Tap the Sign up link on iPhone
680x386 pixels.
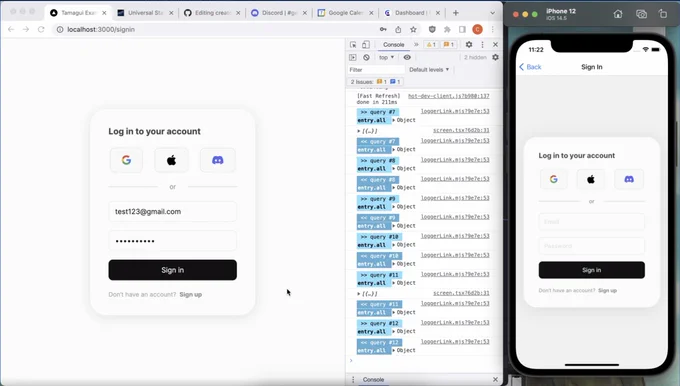click(607, 291)
